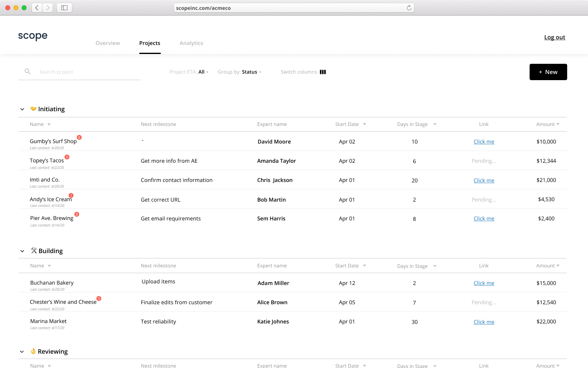Click the New project button
The image size is (588, 368).
coord(548,72)
